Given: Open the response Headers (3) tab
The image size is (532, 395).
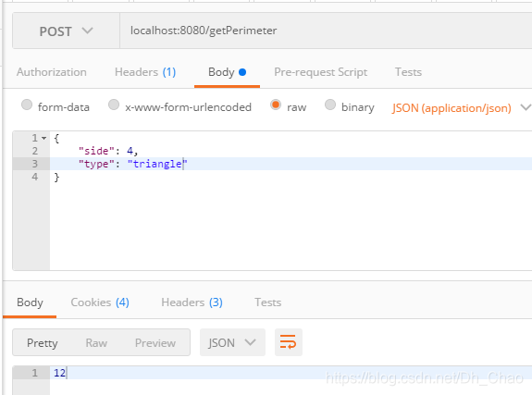Looking at the screenshot, I should pos(192,302).
